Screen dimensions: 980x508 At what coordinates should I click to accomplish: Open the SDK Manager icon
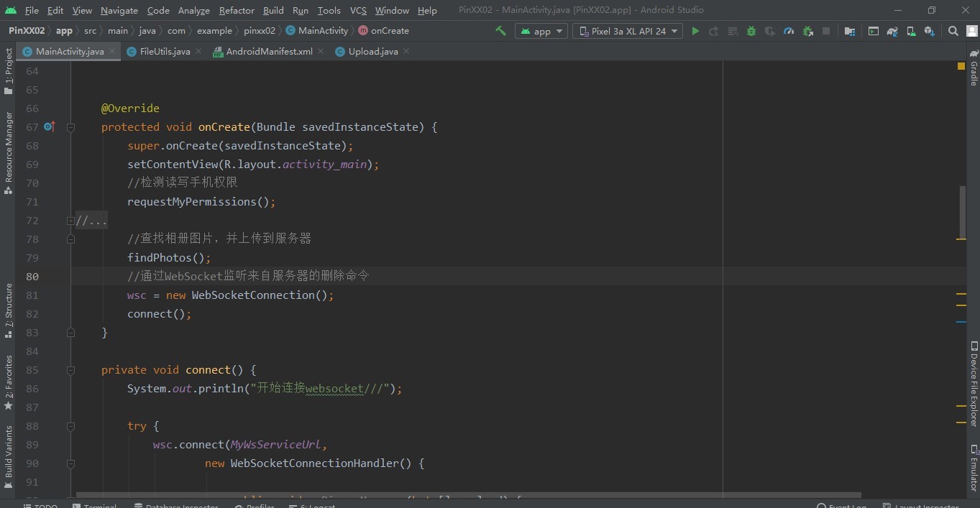coord(930,31)
